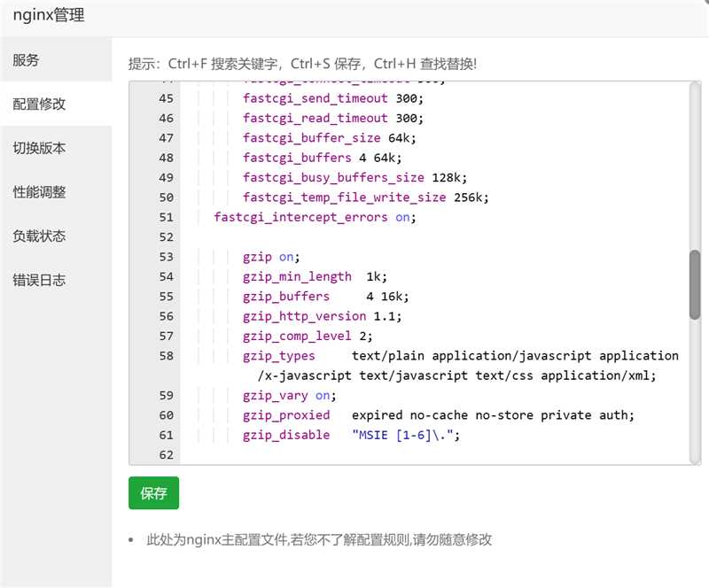Viewport: 709px width, 588px height.
Task: Switch to the 切换版本 tab
Action: pyautogui.click(x=56, y=148)
